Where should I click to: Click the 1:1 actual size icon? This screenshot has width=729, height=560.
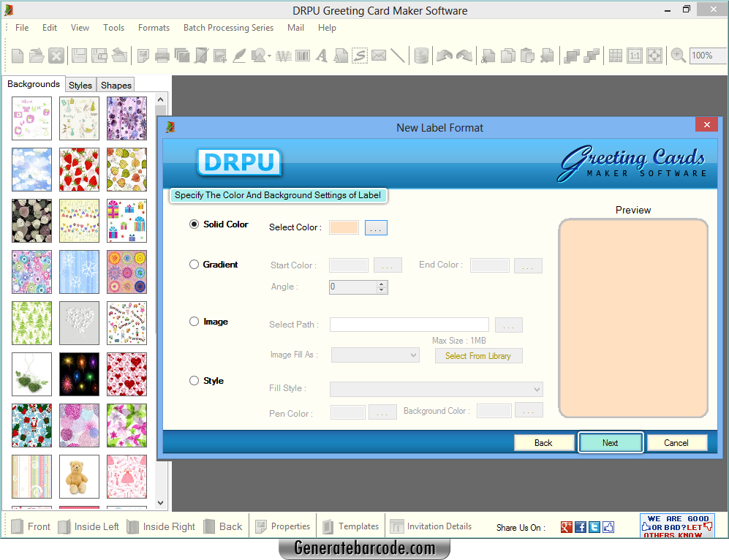635,56
